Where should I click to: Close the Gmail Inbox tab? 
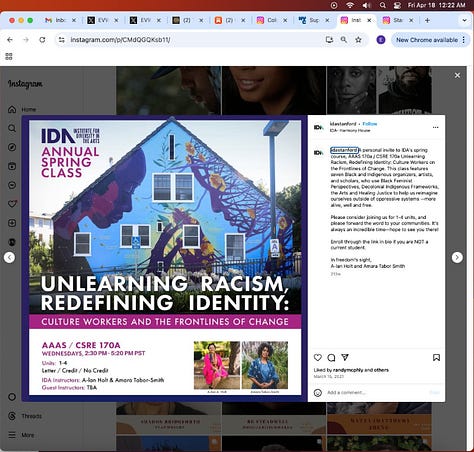[74, 20]
